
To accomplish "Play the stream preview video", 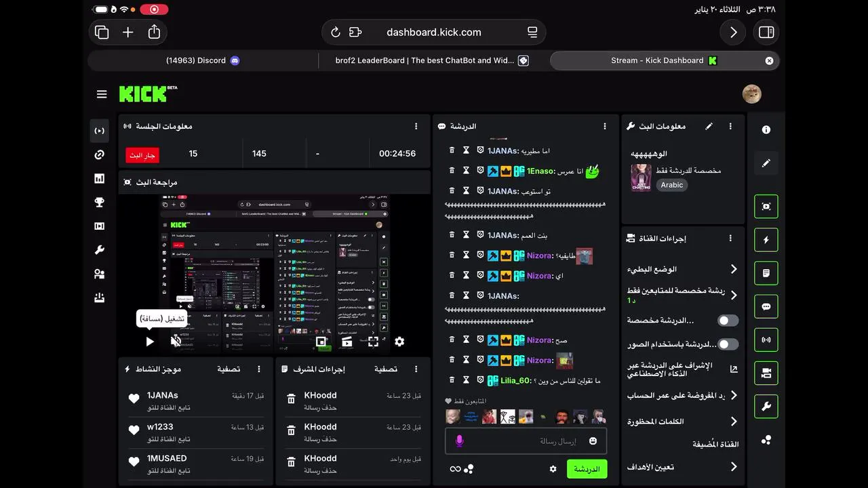I will [150, 342].
